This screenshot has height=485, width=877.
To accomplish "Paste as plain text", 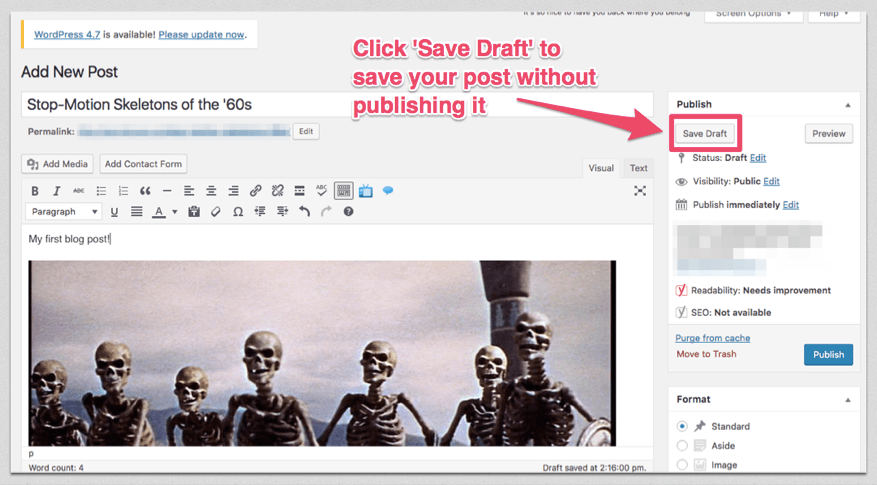I will 194,211.
